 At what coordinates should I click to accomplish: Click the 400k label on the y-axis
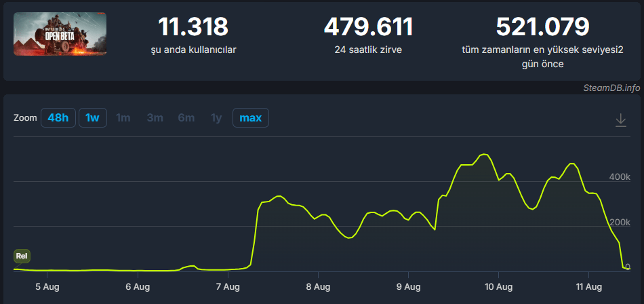(x=620, y=177)
